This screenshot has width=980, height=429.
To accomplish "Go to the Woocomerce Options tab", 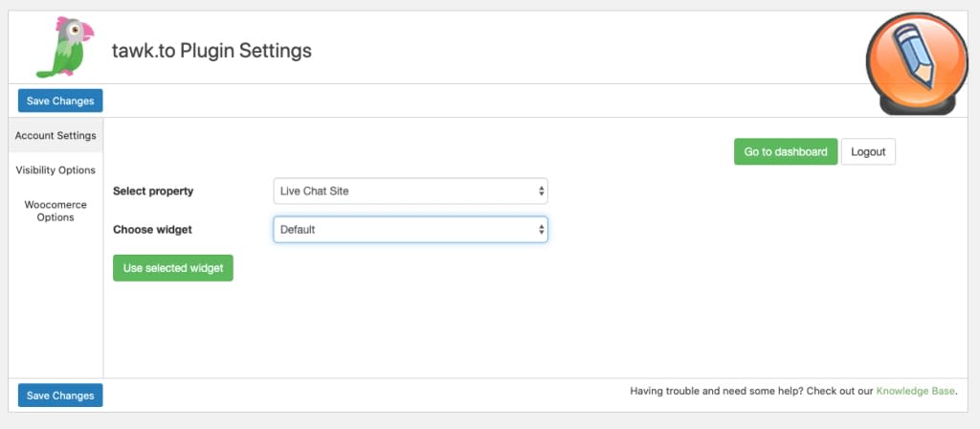I will click(56, 211).
